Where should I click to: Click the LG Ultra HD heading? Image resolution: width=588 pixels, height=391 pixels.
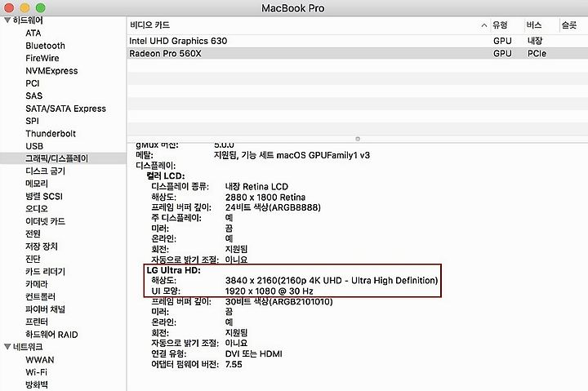pyautogui.click(x=174, y=270)
